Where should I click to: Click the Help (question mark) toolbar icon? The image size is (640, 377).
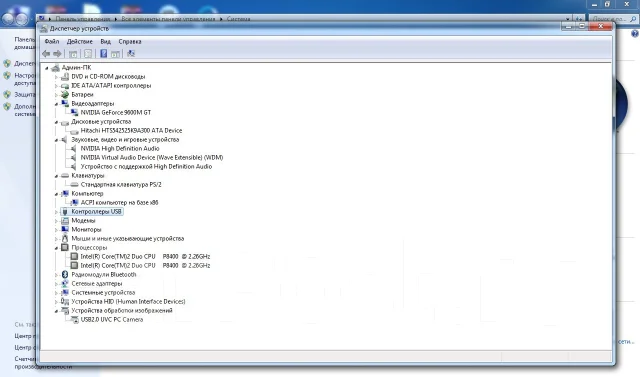click(104, 53)
